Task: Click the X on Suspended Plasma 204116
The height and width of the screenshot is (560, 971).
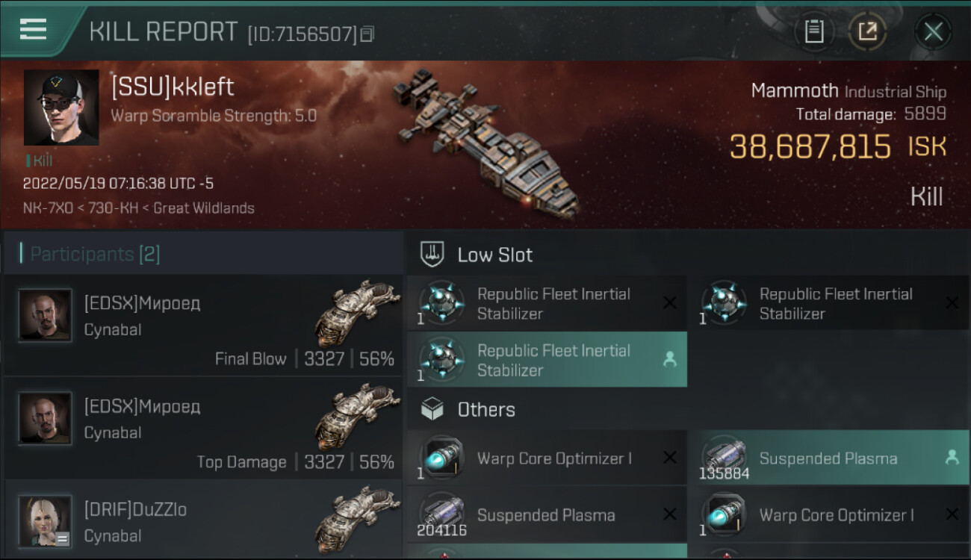Action: (x=670, y=514)
